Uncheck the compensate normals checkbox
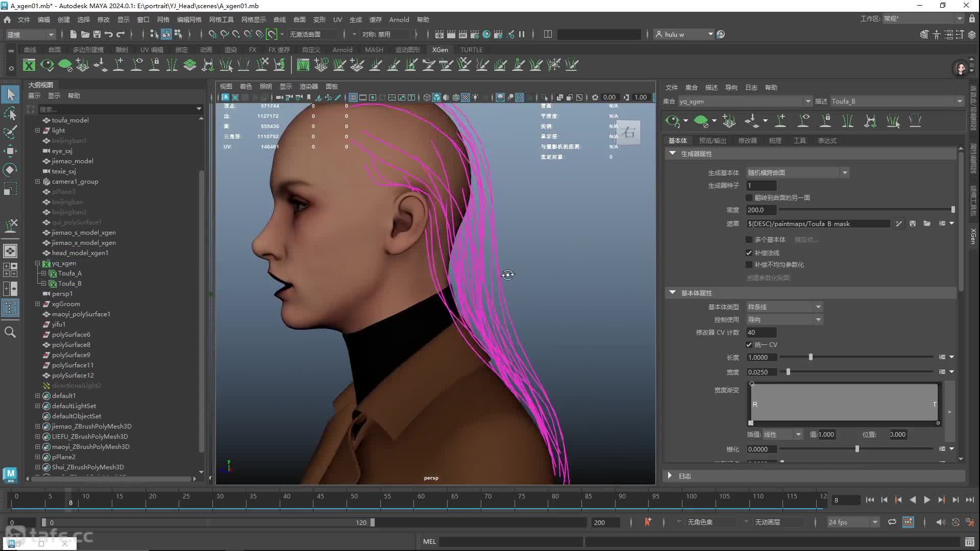This screenshot has width=980, height=551. [749, 253]
